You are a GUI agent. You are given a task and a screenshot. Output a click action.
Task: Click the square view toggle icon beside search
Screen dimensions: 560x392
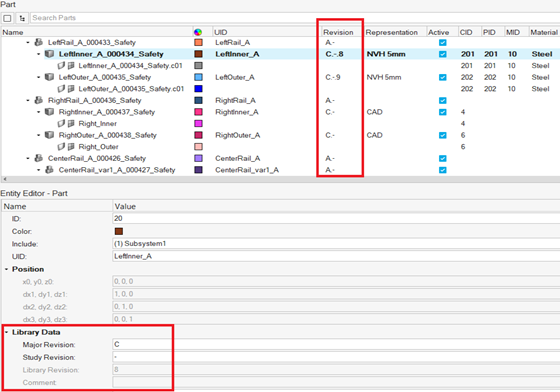7,18
